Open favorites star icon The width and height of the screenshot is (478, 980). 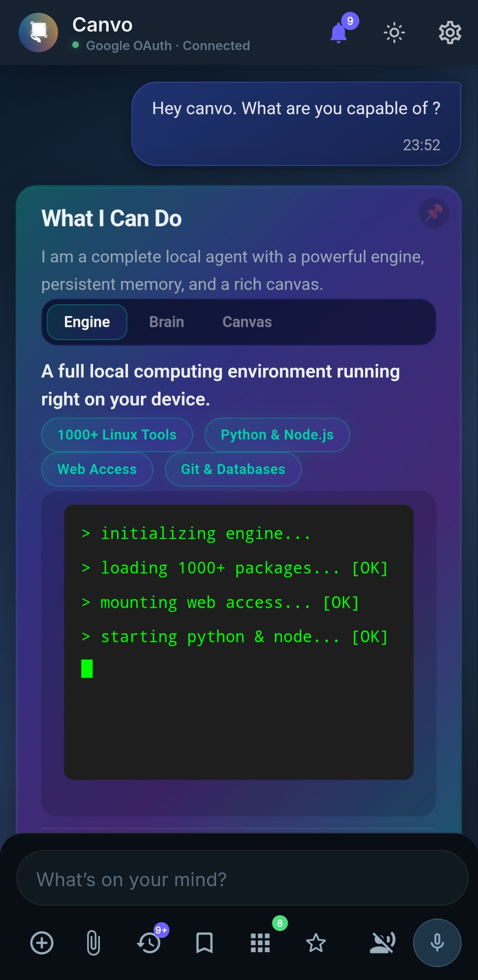click(x=316, y=943)
